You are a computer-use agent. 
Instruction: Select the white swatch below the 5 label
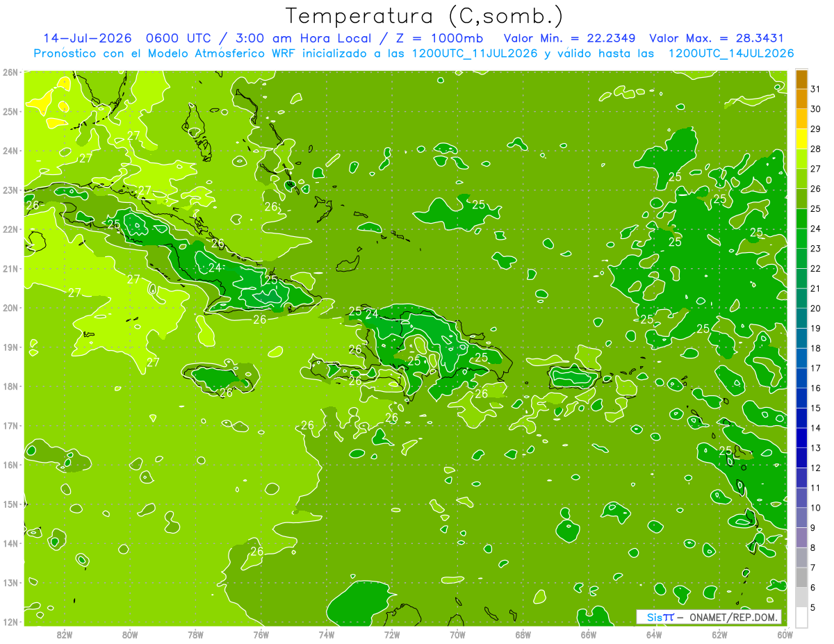(x=801, y=617)
